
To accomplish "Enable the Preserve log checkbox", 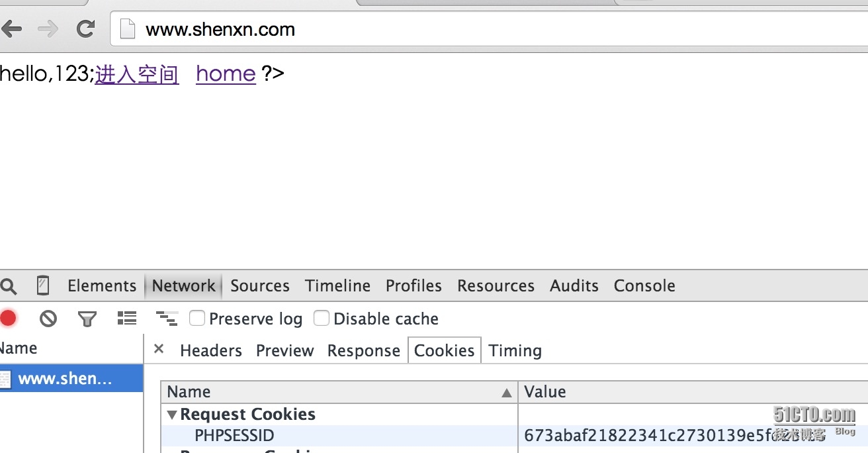I will (x=197, y=319).
